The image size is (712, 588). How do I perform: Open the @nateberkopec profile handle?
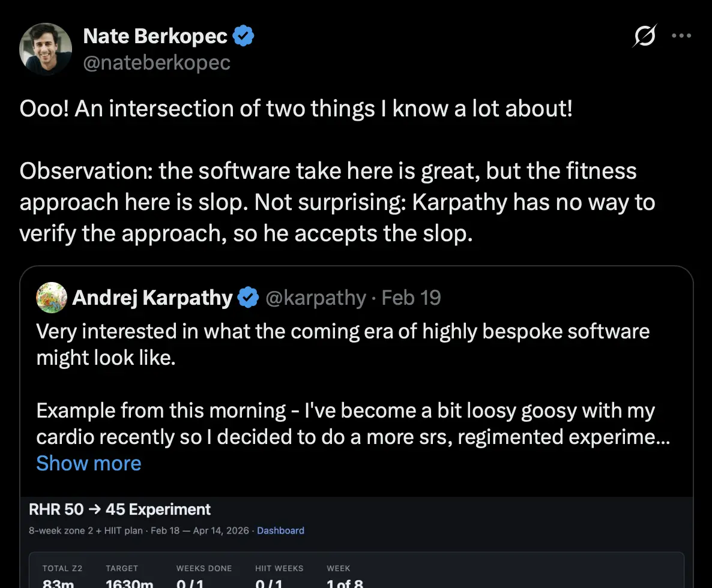157,62
